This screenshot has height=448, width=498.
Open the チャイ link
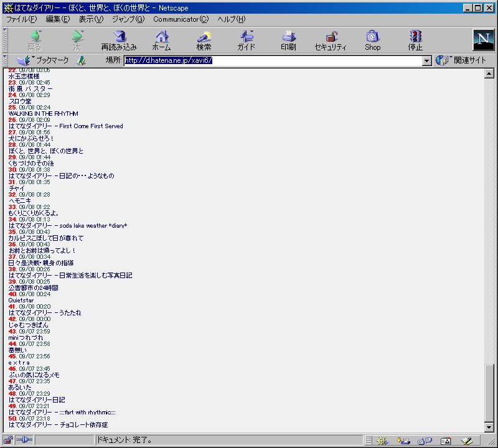(17, 189)
